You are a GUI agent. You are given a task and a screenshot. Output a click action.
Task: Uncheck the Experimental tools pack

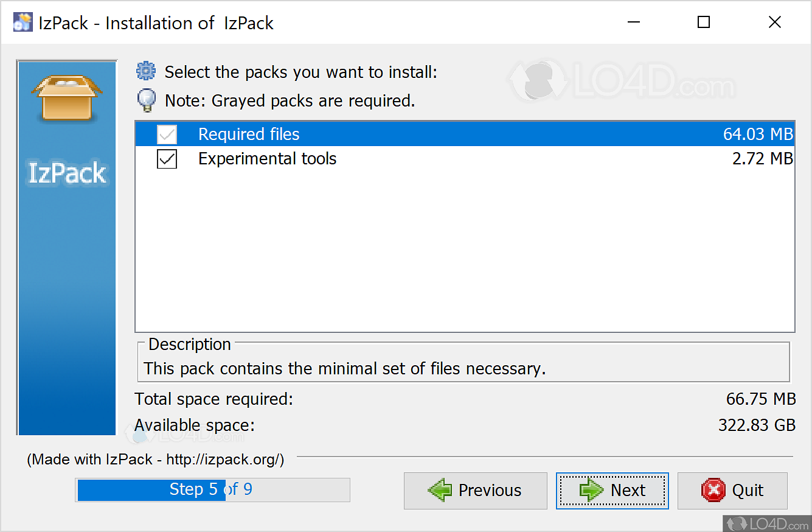pyautogui.click(x=167, y=158)
